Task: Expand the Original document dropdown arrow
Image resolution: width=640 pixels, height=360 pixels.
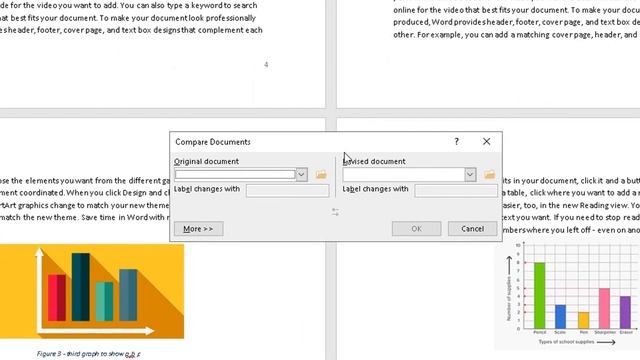Action: (301, 175)
